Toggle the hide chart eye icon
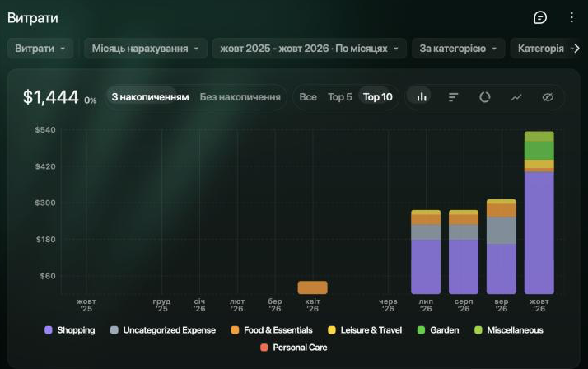588x369 pixels. (548, 97)
